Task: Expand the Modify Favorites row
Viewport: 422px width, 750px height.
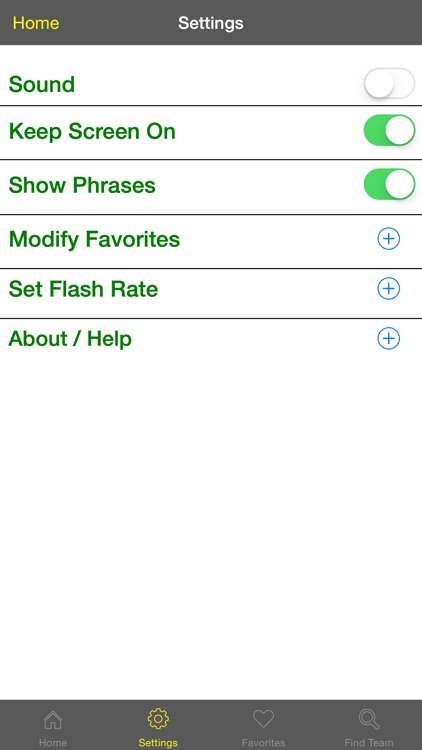Action: (x=211, y=241)
